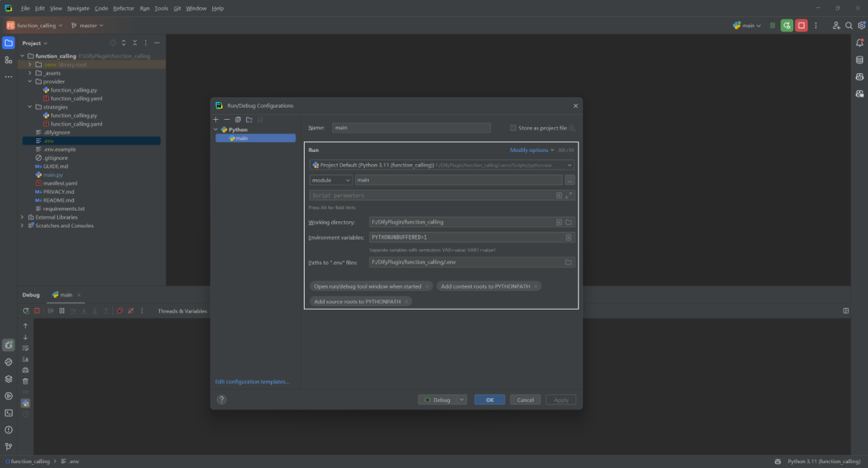Screen dimensions: 868x468
Task: Open the Debug tool window bug icon
Action: coord(8,345)
